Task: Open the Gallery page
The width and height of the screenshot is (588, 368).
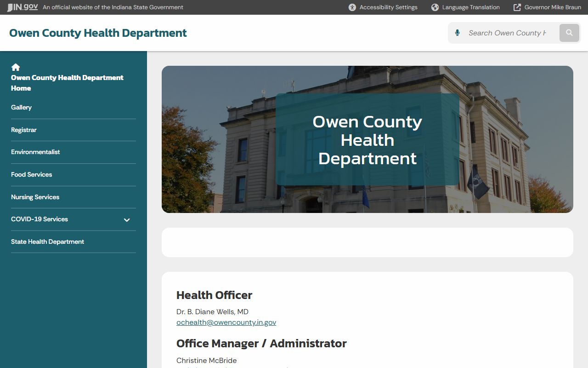Action: (21, 107)
